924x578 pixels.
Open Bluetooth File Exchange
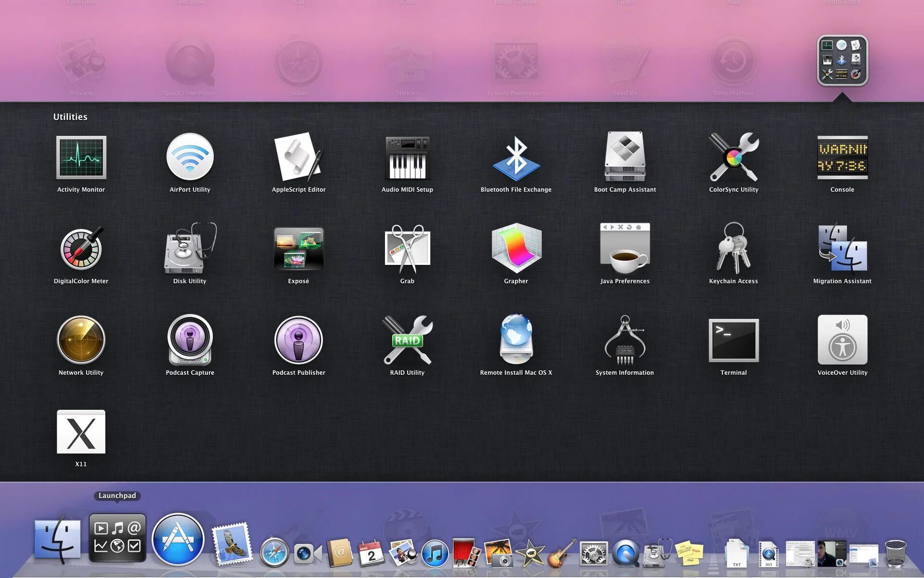click(516, 158)
